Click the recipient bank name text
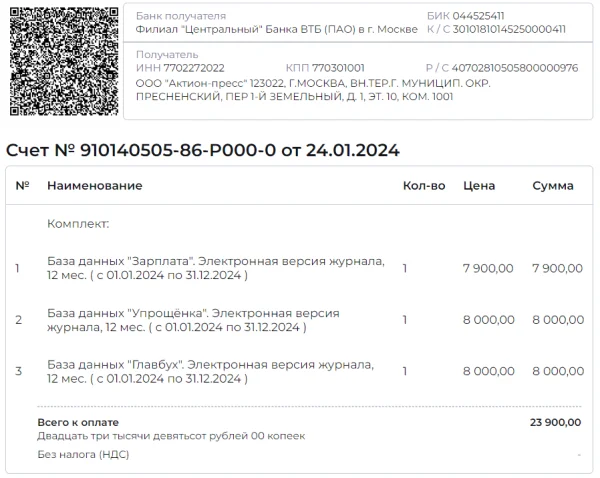Image resolution: width=600 pixels, height=478 pixels. [x=276, y=29]
